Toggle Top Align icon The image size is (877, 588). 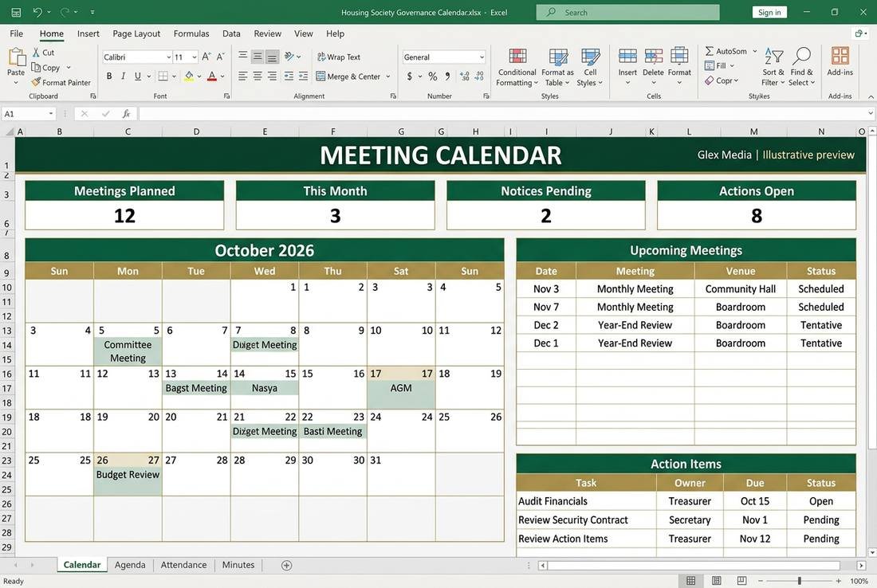point(242,57)
